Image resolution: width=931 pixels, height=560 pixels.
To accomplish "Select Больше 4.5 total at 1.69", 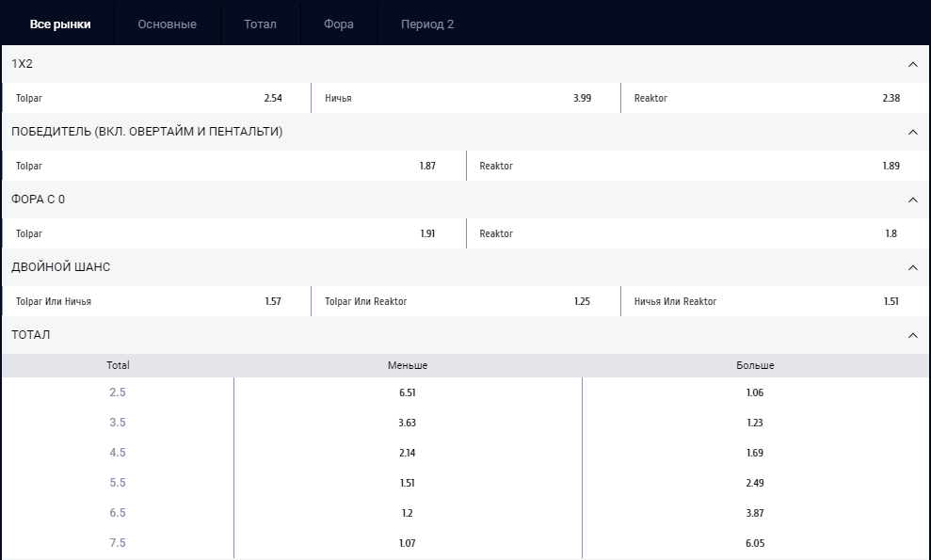I will (x=755, y=453).
